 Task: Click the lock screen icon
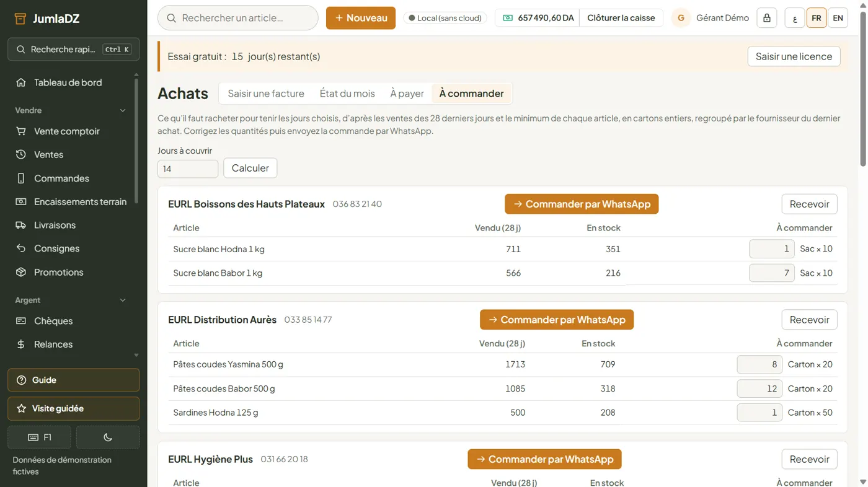point(767,18)
